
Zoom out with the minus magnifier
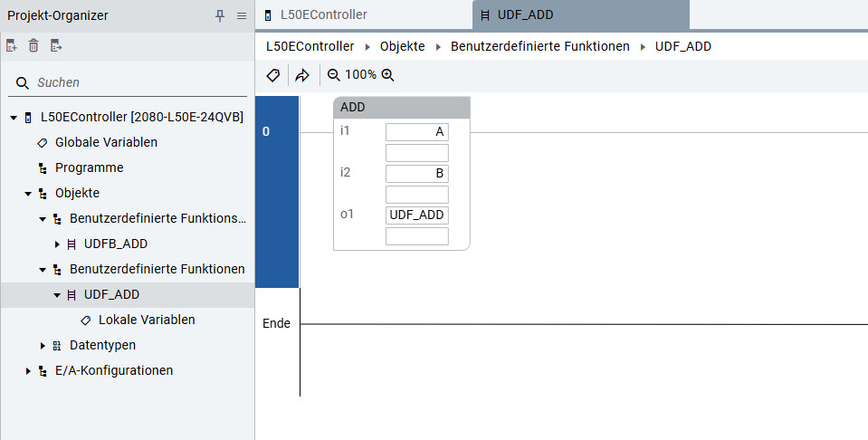pyautogui.click(x=334, y=75)
